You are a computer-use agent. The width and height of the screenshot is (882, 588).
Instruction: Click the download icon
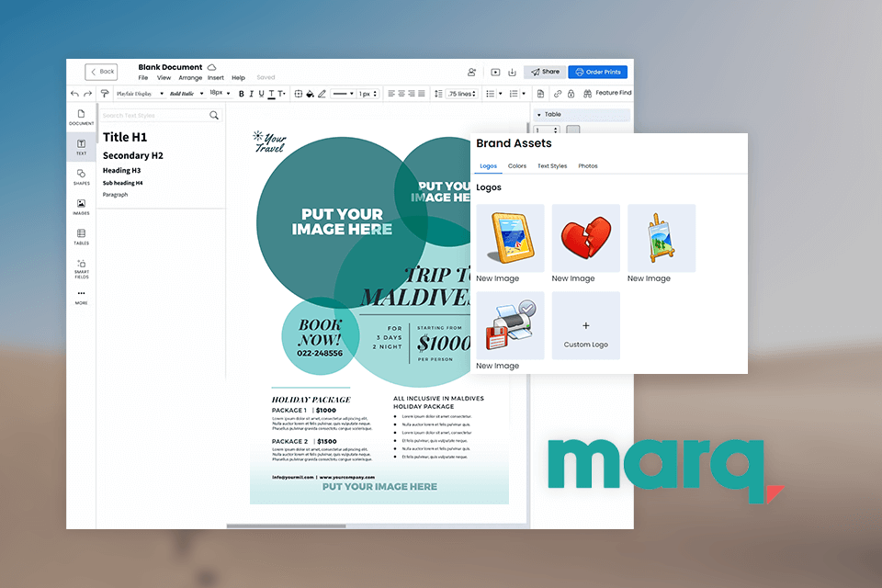click(x=512, y=72)
